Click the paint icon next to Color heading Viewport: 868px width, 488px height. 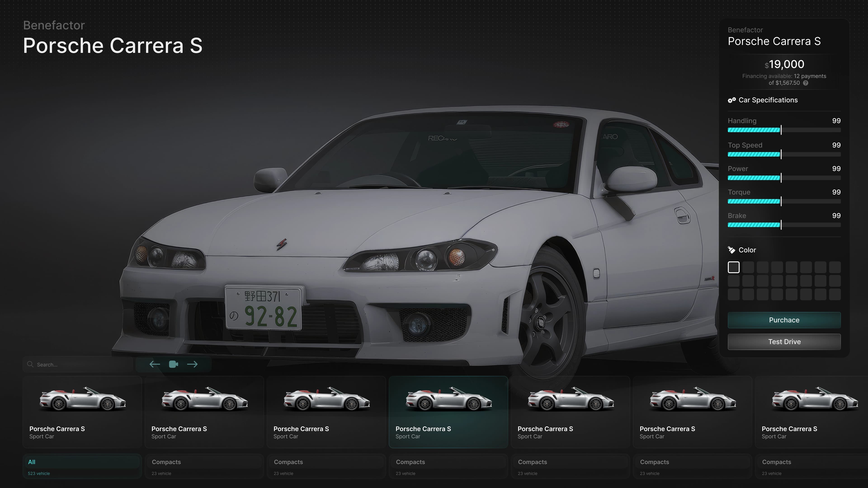732,250
